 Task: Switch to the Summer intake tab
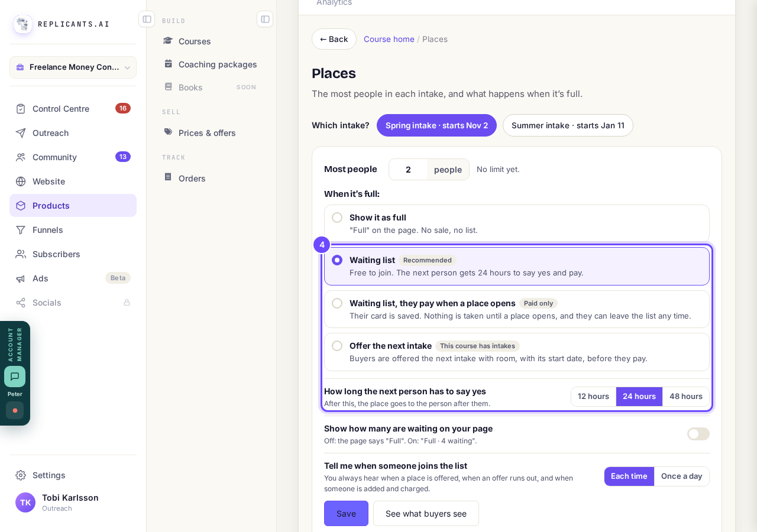(568, 125)
